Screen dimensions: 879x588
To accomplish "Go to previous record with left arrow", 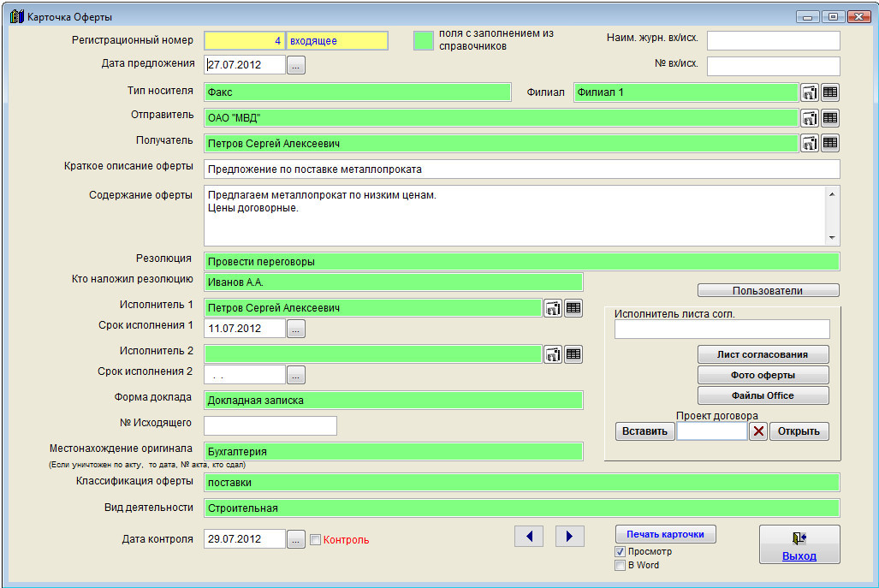I will 529,536.
